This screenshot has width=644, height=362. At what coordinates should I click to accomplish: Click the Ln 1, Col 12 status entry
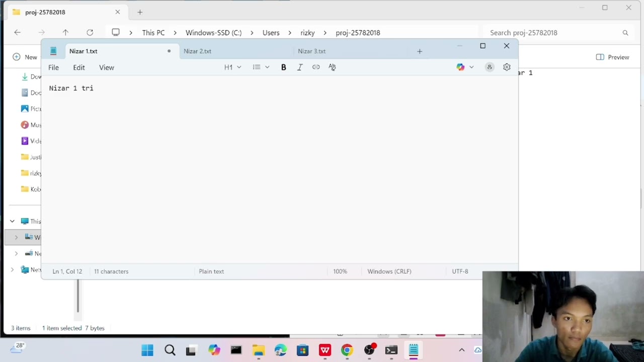(x=67, y=271)
